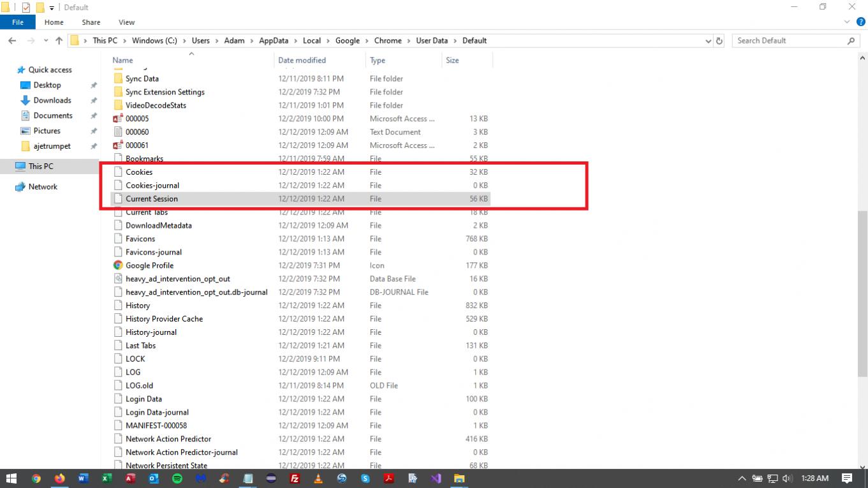This screenshot has width=868, height=488.
Task: Click the New folder quick access icon
Action: pos(40,8)
